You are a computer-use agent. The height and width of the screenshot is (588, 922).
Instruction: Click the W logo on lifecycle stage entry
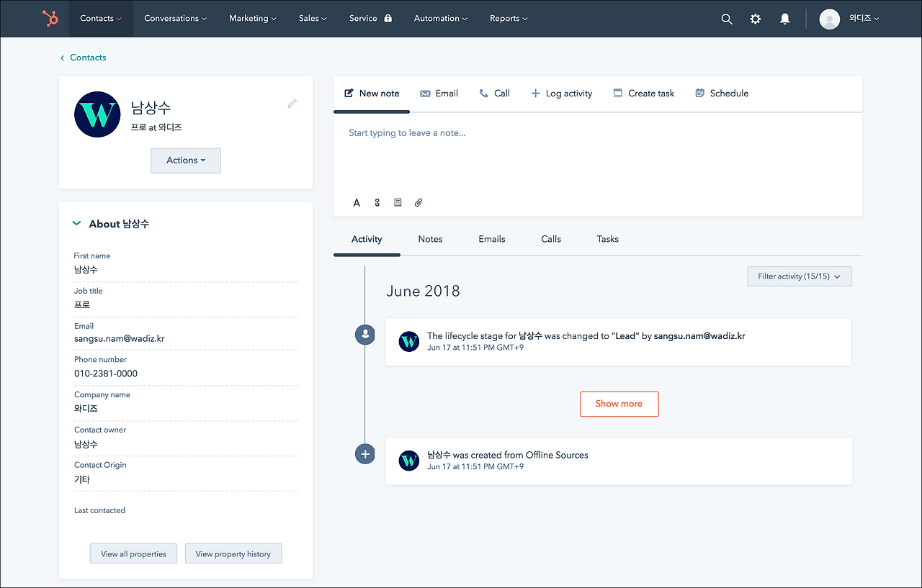(x=409, y=341)
